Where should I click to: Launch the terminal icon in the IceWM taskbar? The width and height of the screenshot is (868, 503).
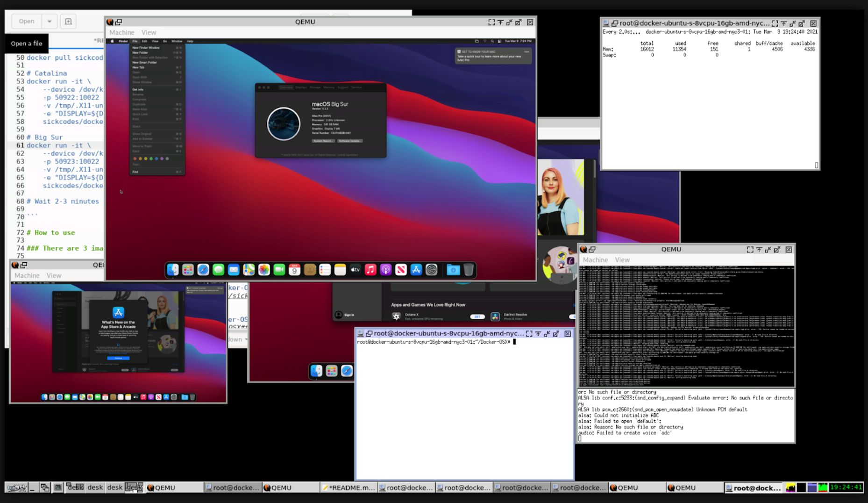[x=57, y=488]
